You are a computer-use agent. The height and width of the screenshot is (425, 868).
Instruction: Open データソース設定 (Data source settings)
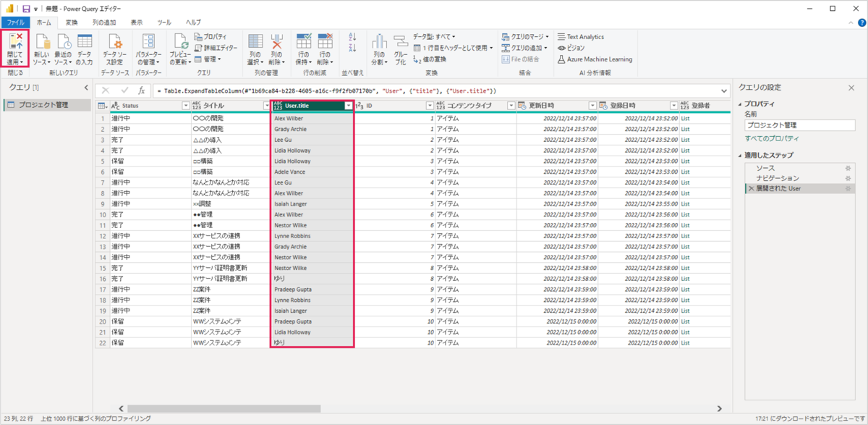116,50
